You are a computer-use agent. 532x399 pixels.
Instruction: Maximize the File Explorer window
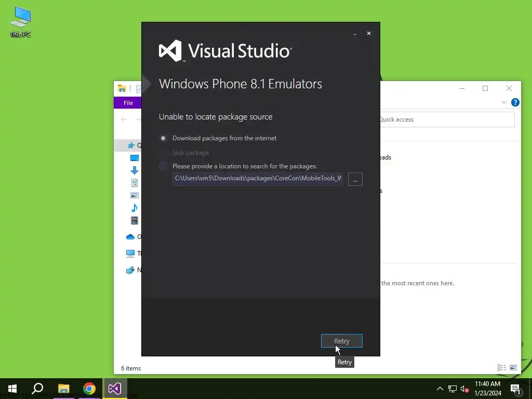click(x=485, y=88)
